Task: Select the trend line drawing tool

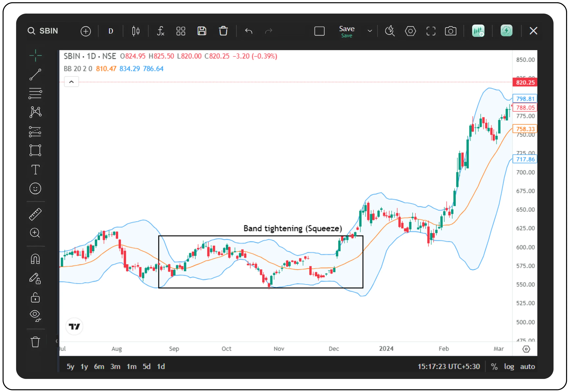Action: pos(35,74)
